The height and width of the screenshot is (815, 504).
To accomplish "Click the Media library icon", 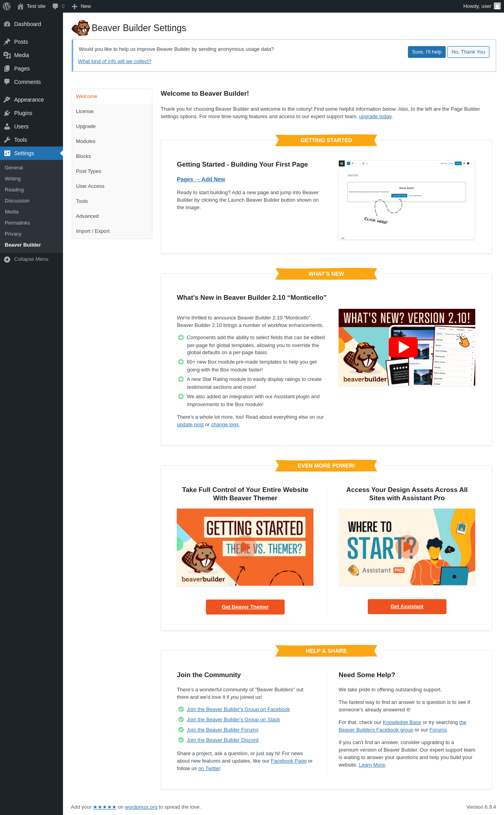I will click(x=7, y=55).
